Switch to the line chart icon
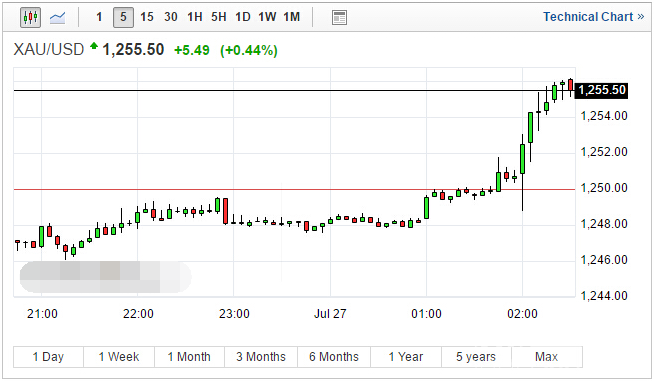The width and height of the screenshot is (654, 382). pyautogui.click(x=58, y=18)
